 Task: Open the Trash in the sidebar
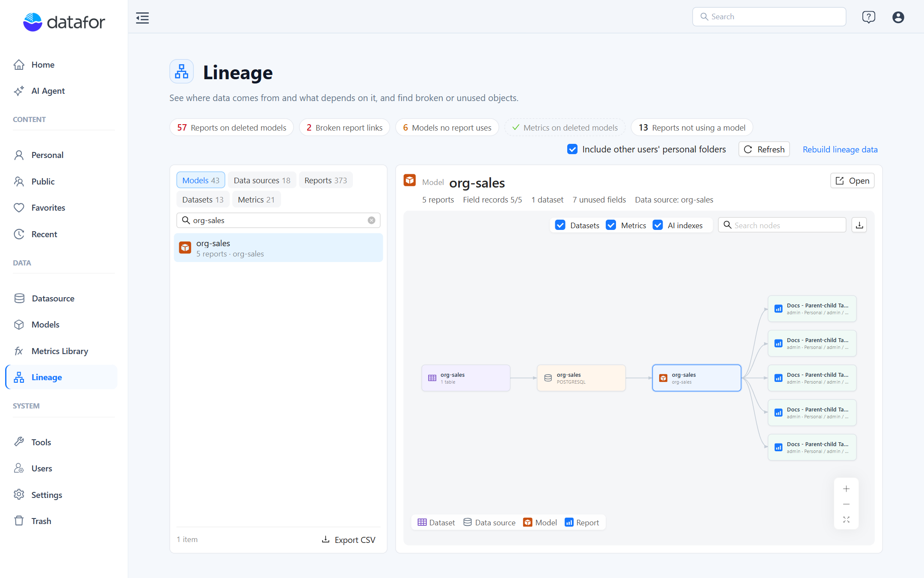[x=61, y=521]
